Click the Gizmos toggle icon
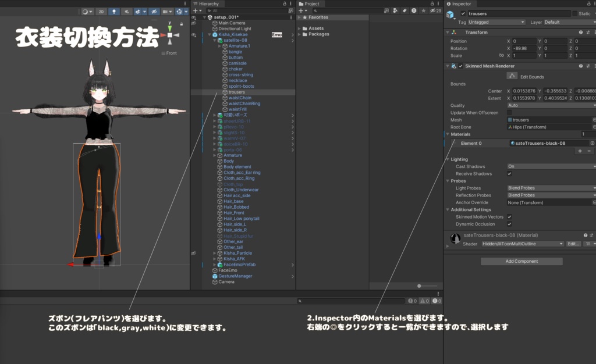Screen dimensions: 596x364 click(x=179, y=12)
